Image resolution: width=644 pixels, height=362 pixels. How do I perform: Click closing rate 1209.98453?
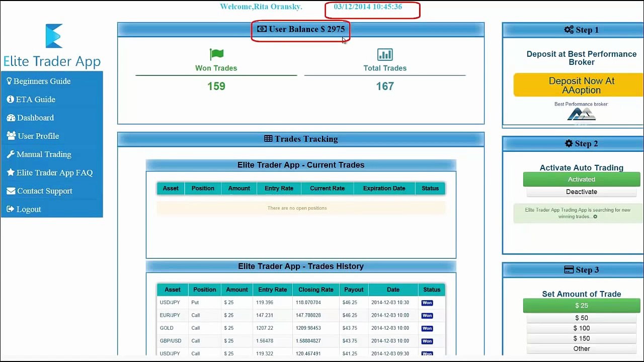pos(309,328)
